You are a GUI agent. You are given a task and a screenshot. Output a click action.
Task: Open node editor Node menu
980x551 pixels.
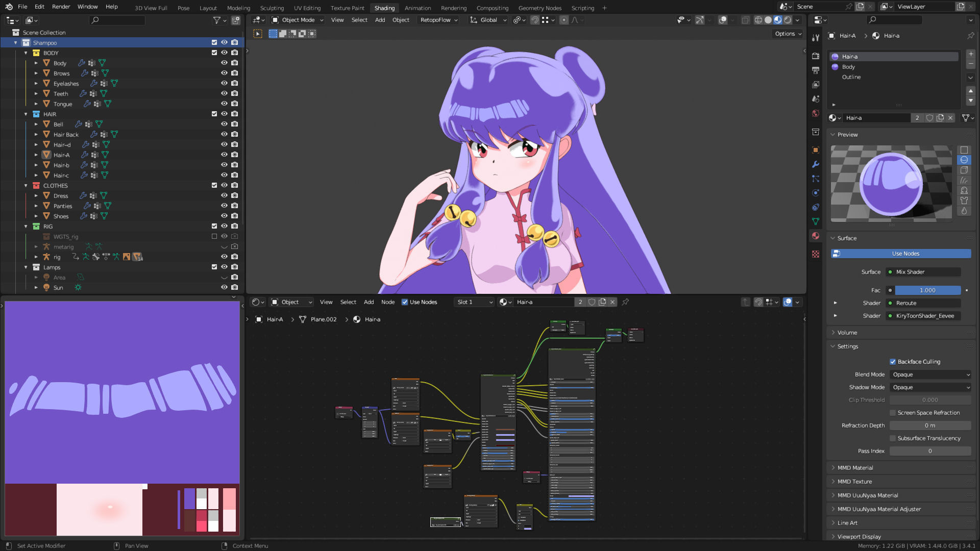coord(388,302)
